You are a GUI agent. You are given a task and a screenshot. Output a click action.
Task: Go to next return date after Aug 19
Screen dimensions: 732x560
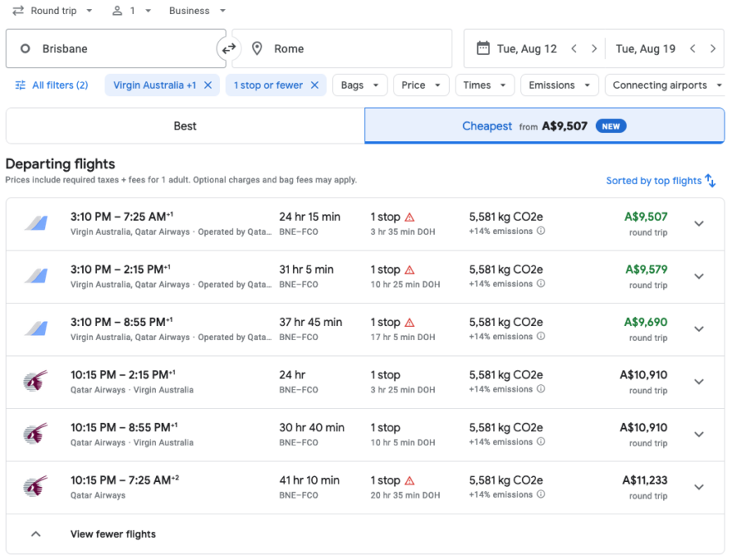pos(712,48)
